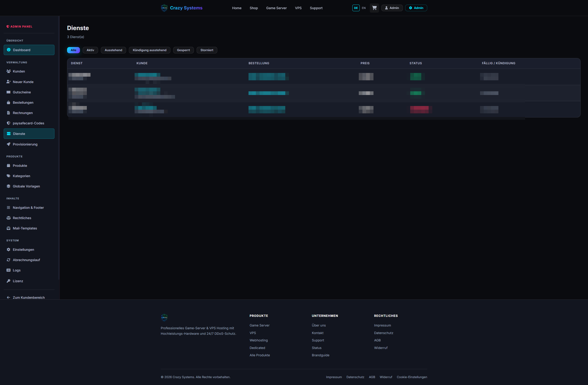The width and height of the screenshot is (588, 385).
Task: Click the Kategorien tags icon
Action: point(8,176)
